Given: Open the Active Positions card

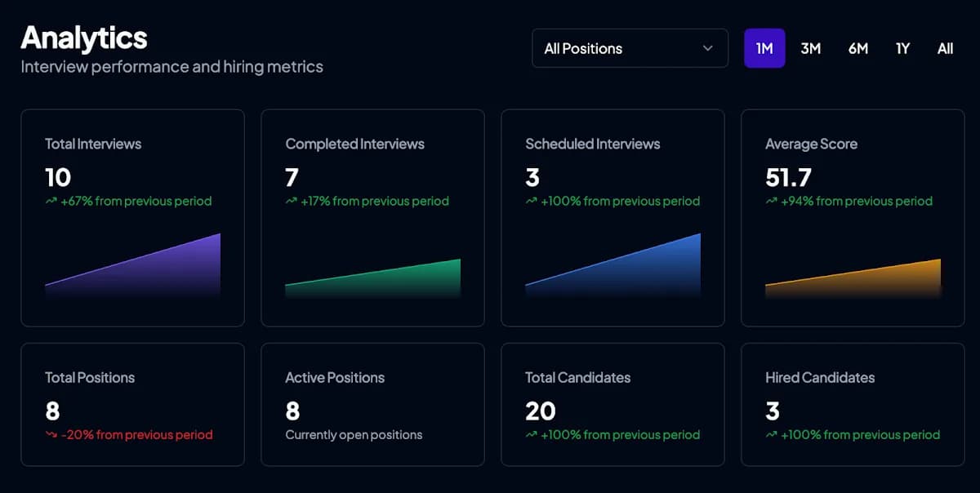Looking at the screenshot, I should coord(372,405).
